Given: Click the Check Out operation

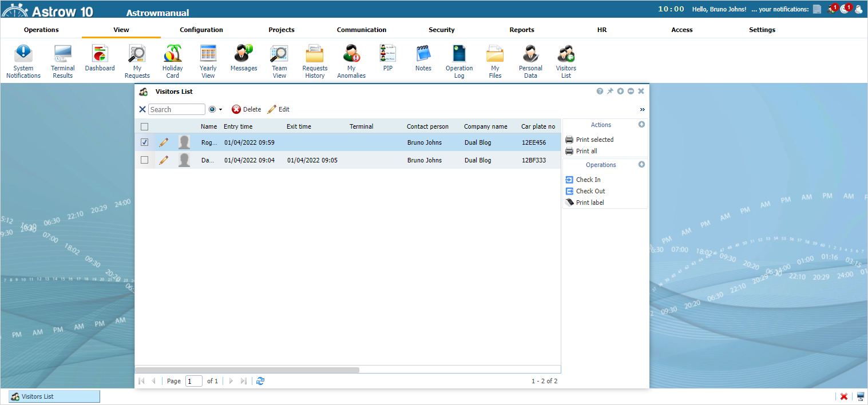Looking at the screenshot, I should 590,191.
